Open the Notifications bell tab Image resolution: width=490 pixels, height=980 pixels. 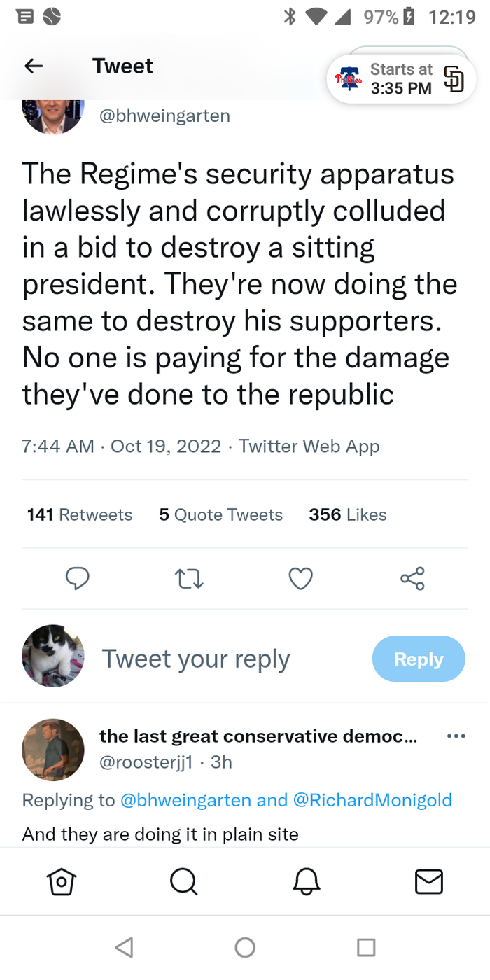pos(306,881)
